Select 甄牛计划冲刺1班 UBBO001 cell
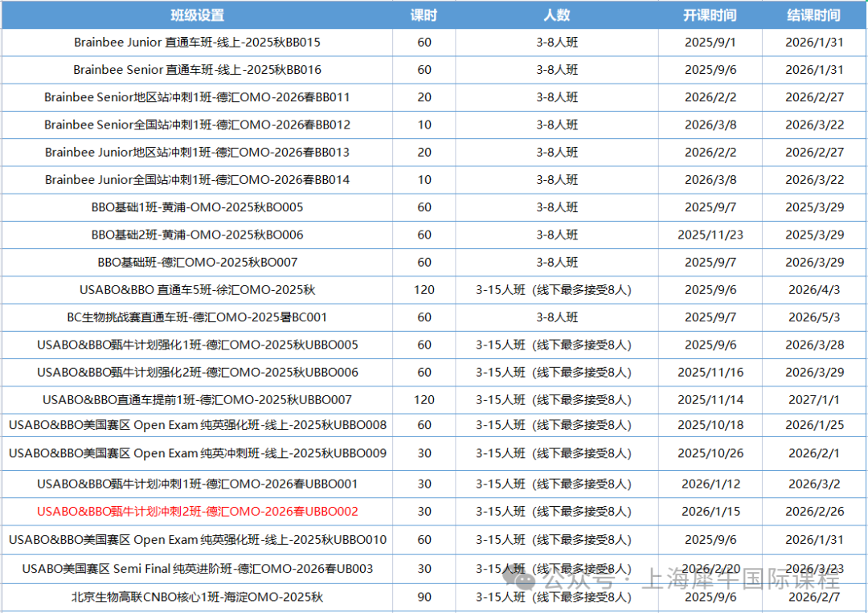This screenshot has width=868, height=613. [197, 484]
